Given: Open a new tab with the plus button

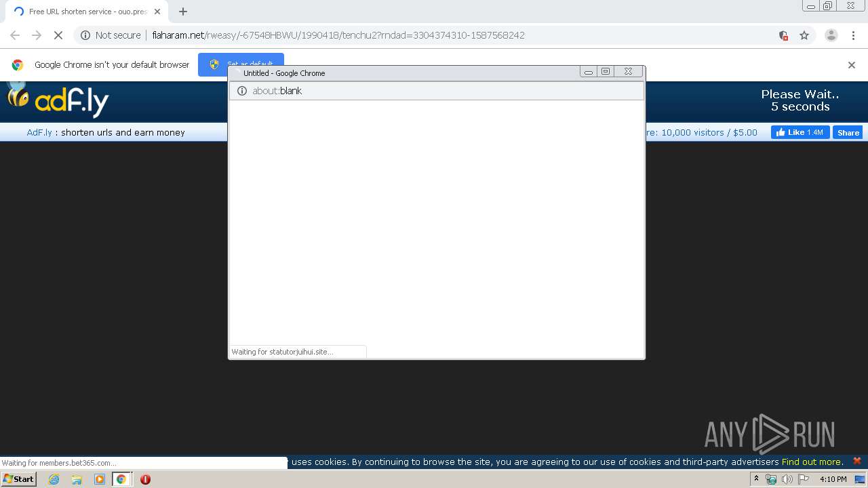Looking at the screenshot, I should (x=183, y=12).
